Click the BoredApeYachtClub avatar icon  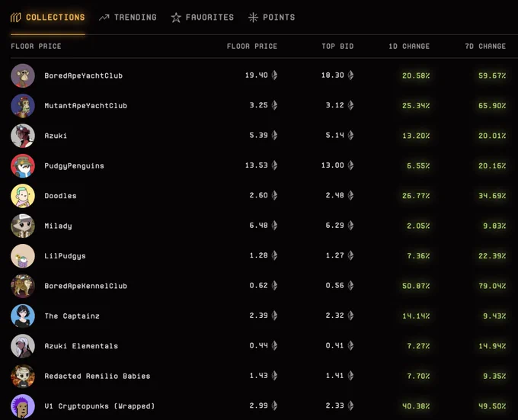click(x=23, y=75)
